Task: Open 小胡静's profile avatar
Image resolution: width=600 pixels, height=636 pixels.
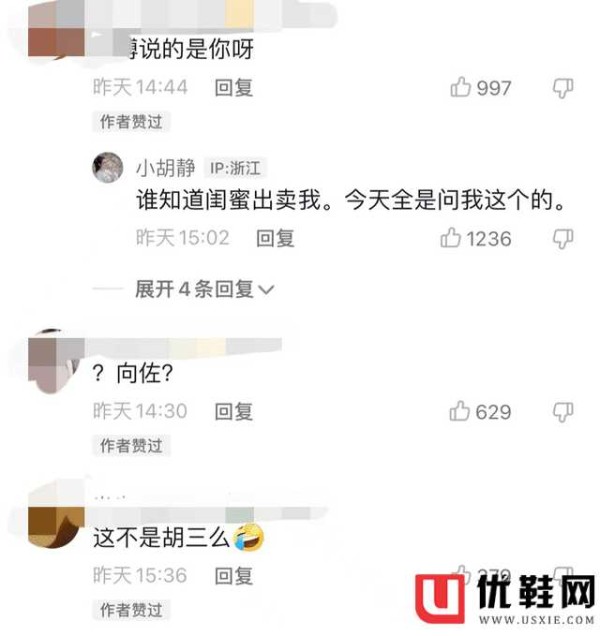Action: click(108, 167)
